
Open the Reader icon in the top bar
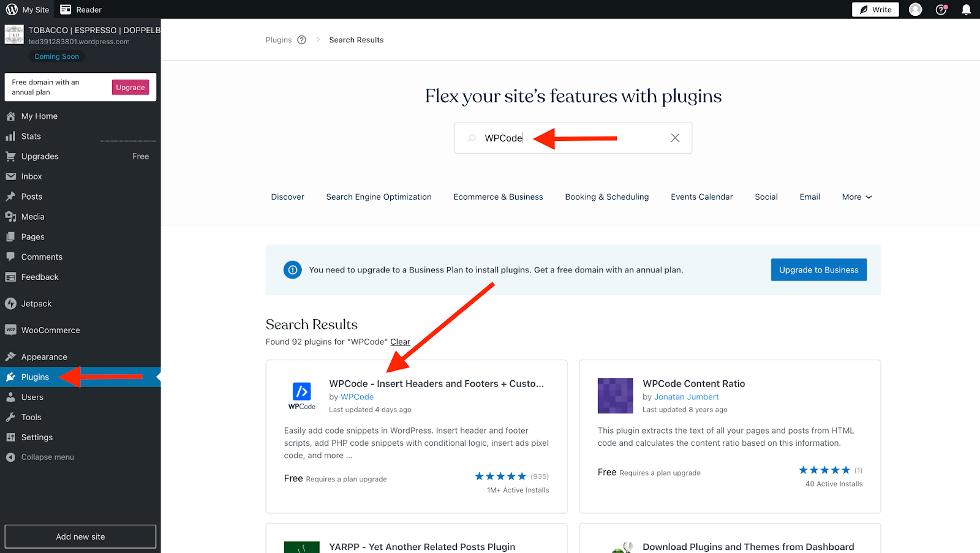pyautogui.click(x=66, y=9)
